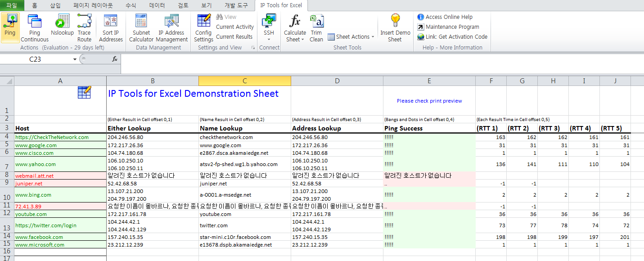Click the Name Box showing C23
Screen dimensions: 644x261
click(x=35, y=59)
